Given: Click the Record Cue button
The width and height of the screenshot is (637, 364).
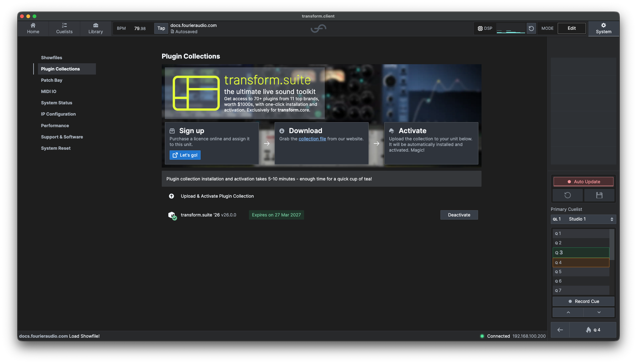Looking at the screenshot, I should pos(583,301).
